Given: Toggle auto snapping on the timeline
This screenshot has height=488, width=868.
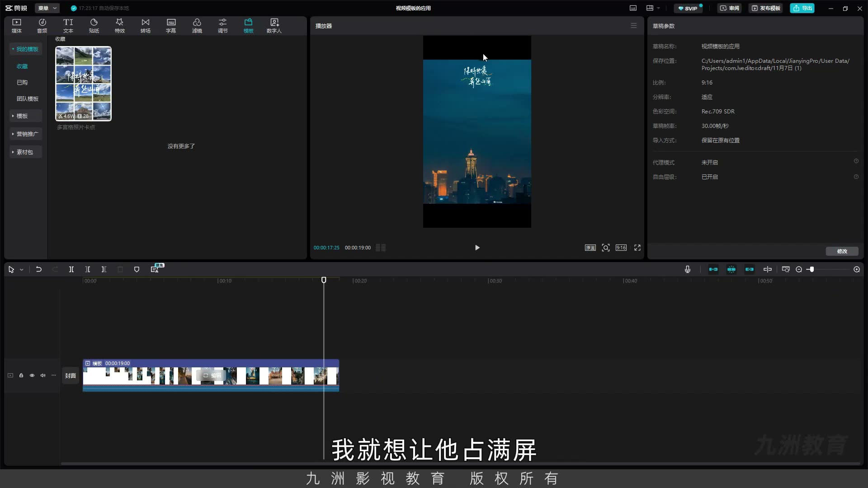Looking at the screenshot, I should tap(731, 269).
